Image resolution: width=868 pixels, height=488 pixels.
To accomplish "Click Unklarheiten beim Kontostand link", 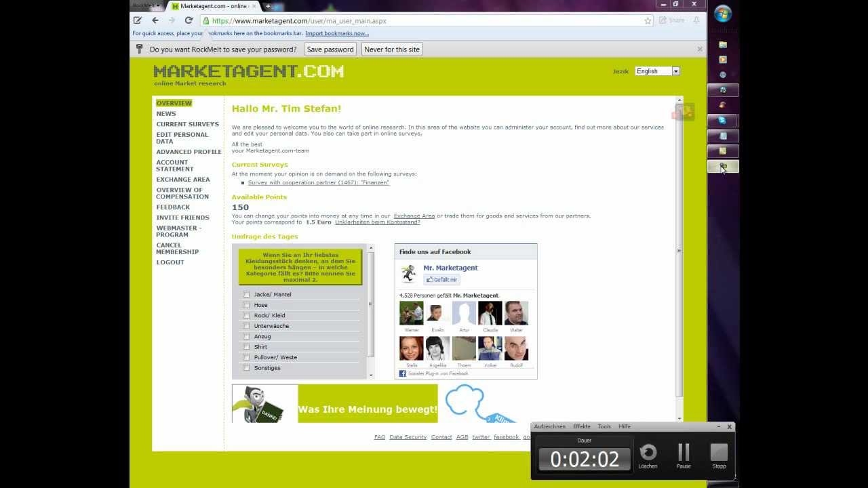I will 378,222.
